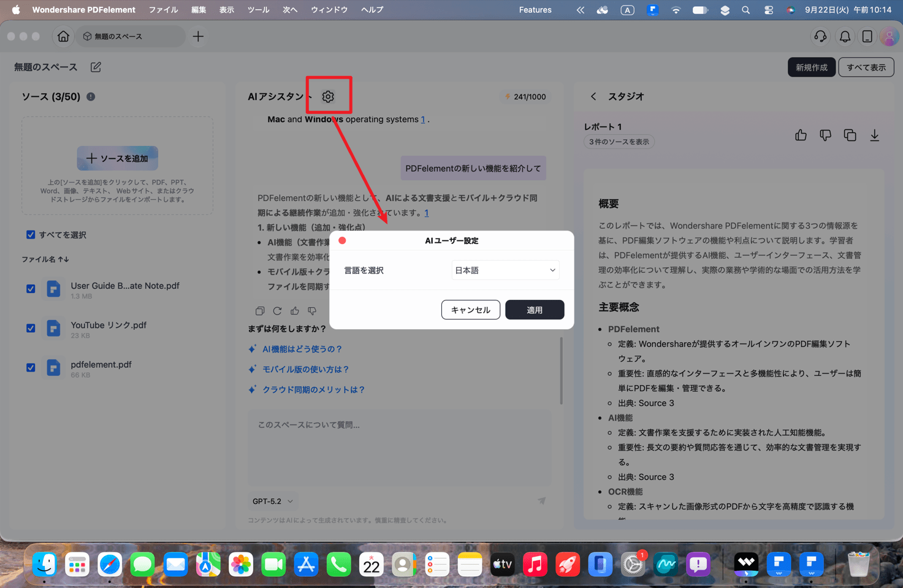Click the ソースを追加 button
This screenshot has width=903, height=588.
point(117,158)
